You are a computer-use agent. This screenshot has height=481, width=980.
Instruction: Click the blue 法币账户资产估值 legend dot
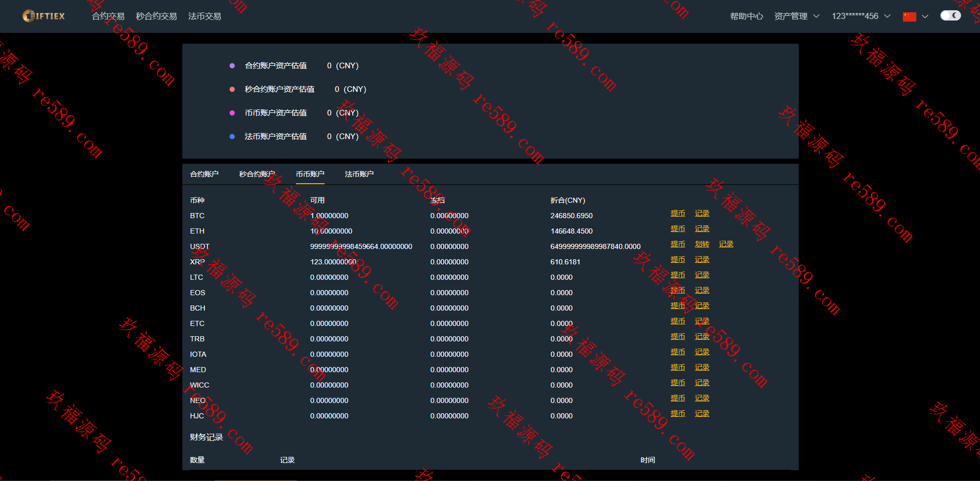click(232, 137)
